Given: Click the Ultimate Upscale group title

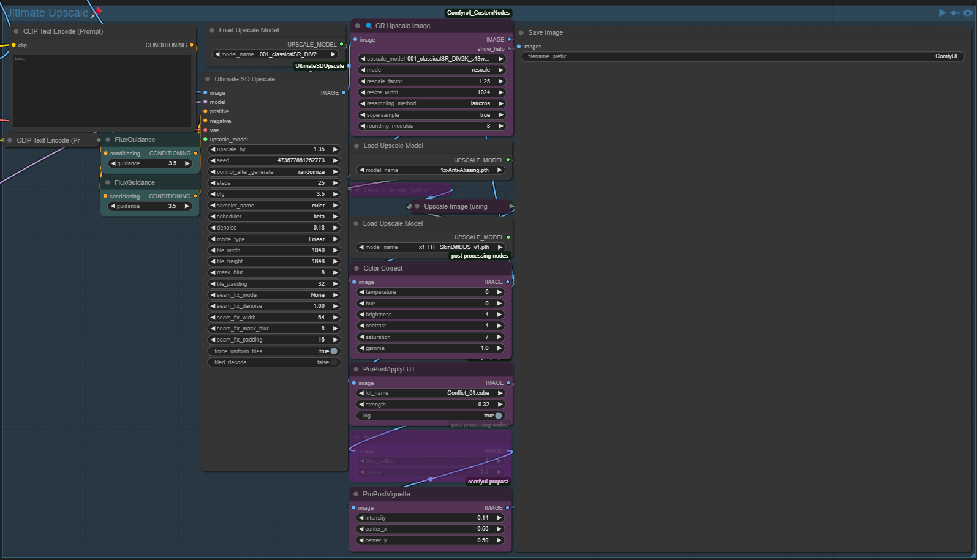Looking at the screenshot, I should tap(48, 13).
